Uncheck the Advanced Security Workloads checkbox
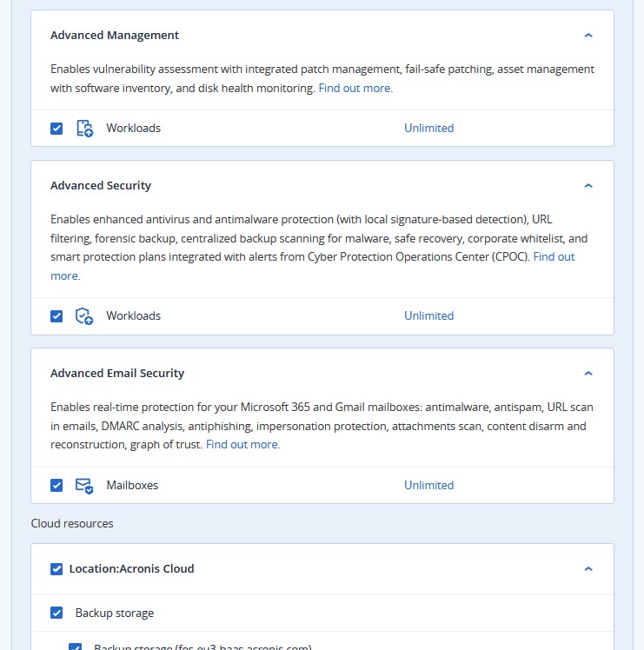 [x=56, y=316]
